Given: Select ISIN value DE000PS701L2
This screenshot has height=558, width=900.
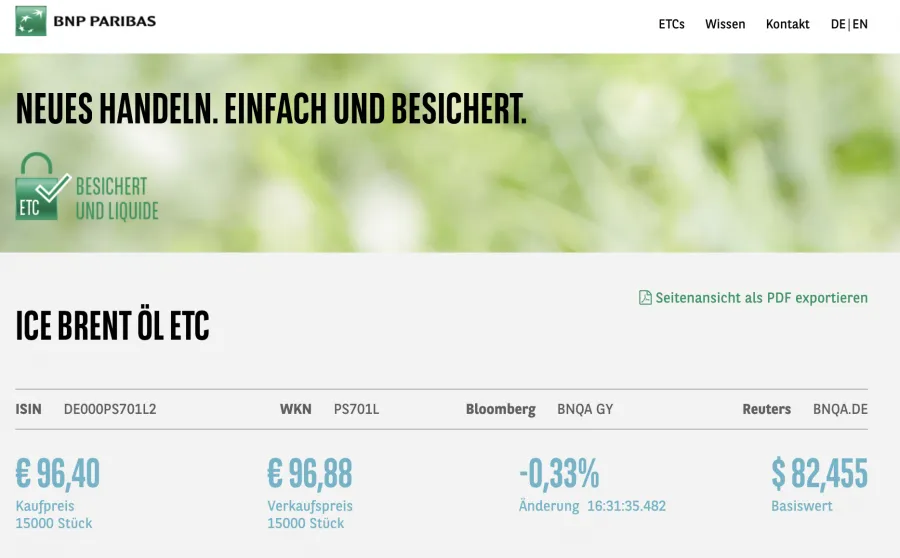Looking at the screenshot, I should pyautogui.click(x=110, y=409).
